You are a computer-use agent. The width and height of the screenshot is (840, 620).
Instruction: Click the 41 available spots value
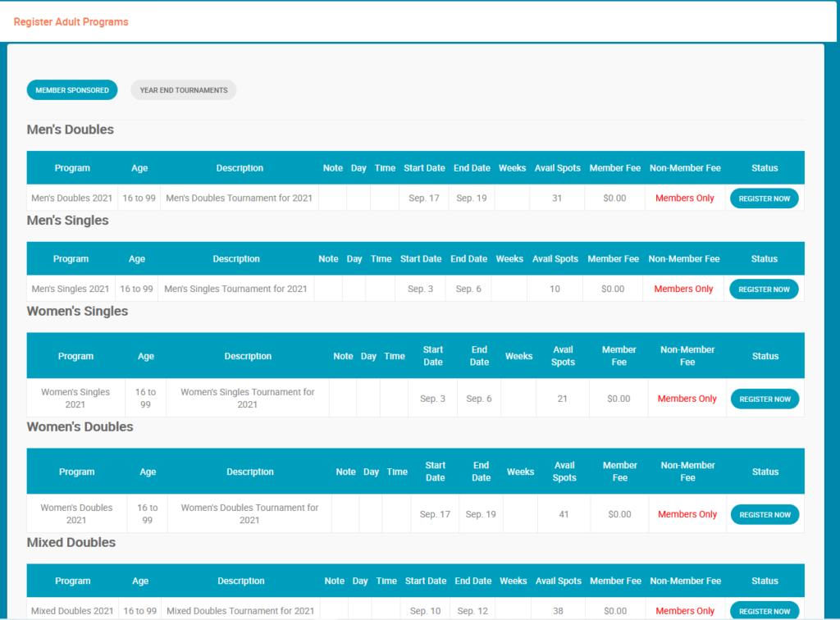(564, 514)
